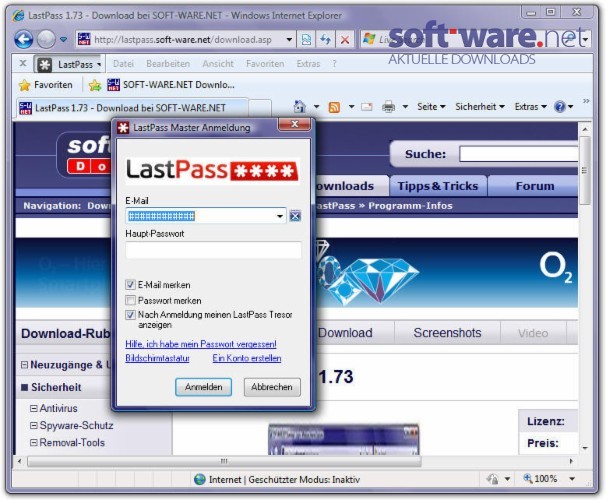Open the address bar URL dropdown arrow
Screen dimensions: 606x500
pos(289,39)
